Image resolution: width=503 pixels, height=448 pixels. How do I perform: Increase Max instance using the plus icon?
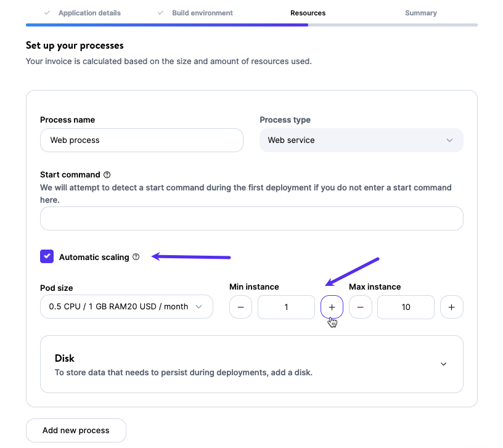coord(452,306)
